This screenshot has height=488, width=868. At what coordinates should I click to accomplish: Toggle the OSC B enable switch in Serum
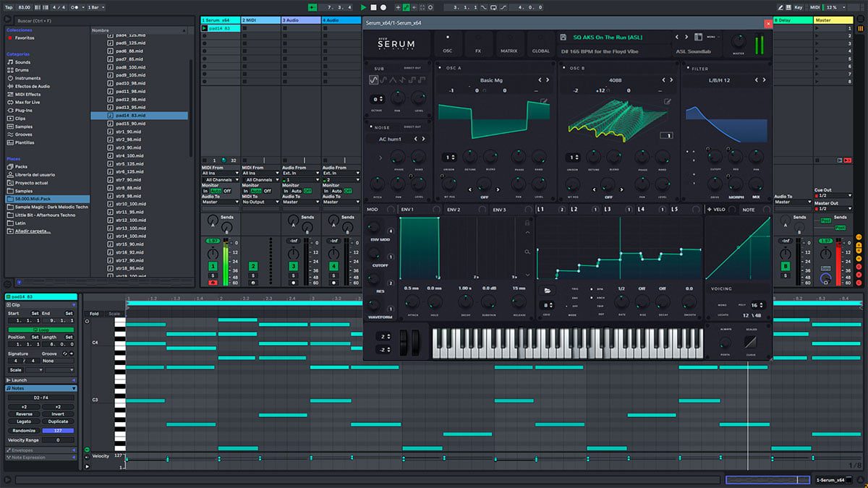[x=563, y=68]
